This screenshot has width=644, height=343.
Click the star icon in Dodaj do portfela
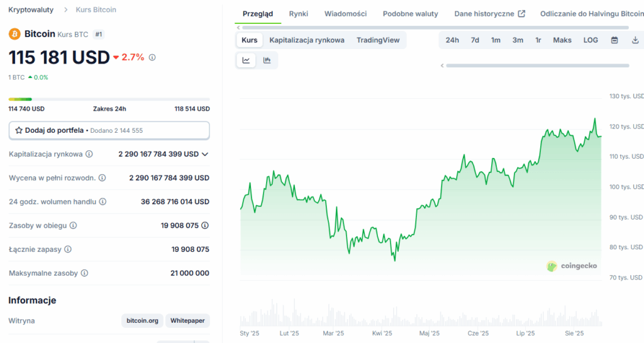18,130
